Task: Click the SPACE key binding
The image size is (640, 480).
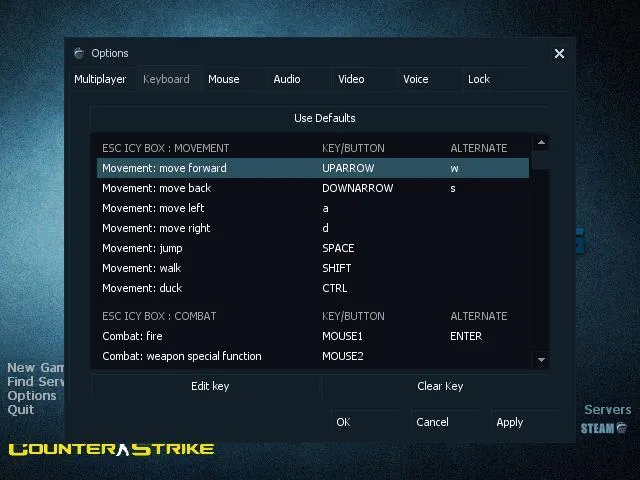Action: click(x=338, y=248)
